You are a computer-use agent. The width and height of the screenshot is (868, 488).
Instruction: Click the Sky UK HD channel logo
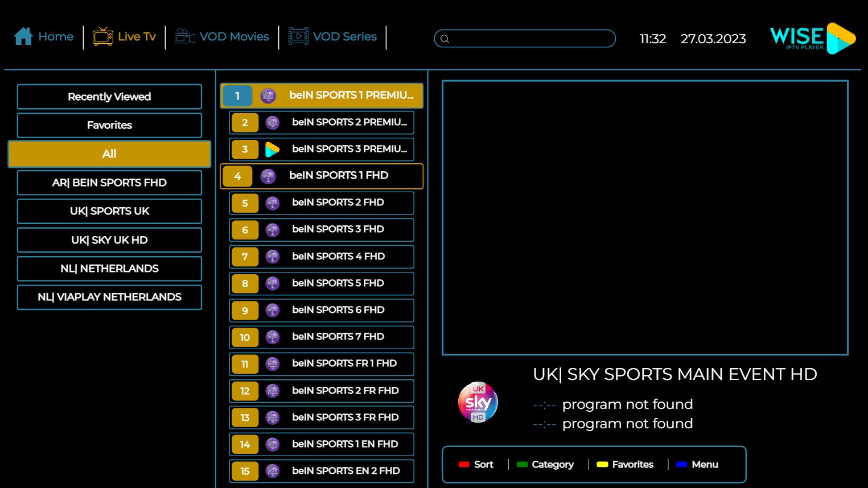pyautogui.click(x=478, y=403)
